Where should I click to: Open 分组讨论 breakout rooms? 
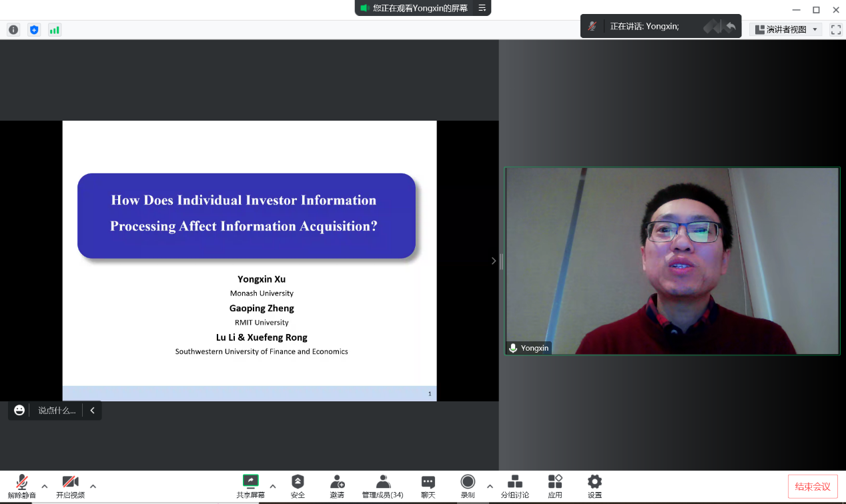coord(514,486)
